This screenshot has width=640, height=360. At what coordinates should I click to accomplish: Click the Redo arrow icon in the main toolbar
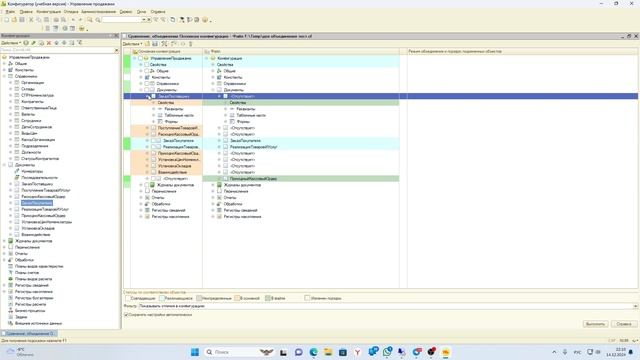click(80, 20)
